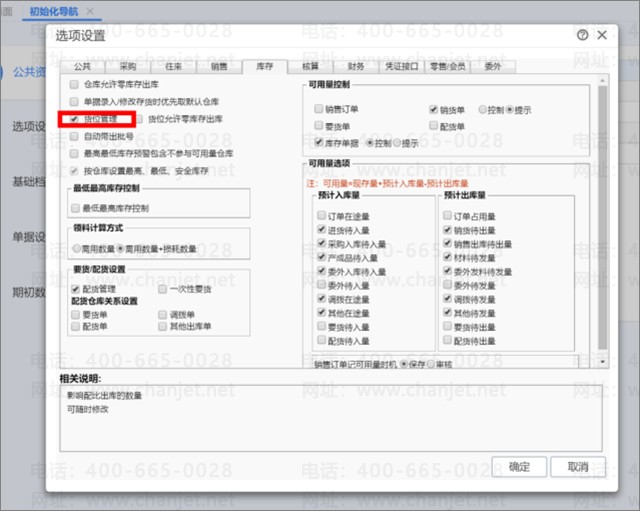
Task: Click the 确定 button
Action: point(519,467)
